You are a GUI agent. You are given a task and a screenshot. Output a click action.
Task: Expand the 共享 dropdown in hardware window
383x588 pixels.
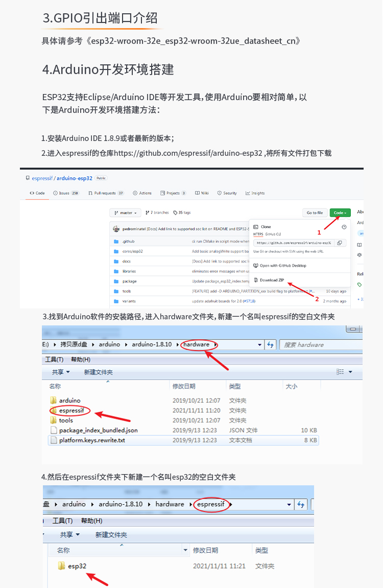click(61, 372)
